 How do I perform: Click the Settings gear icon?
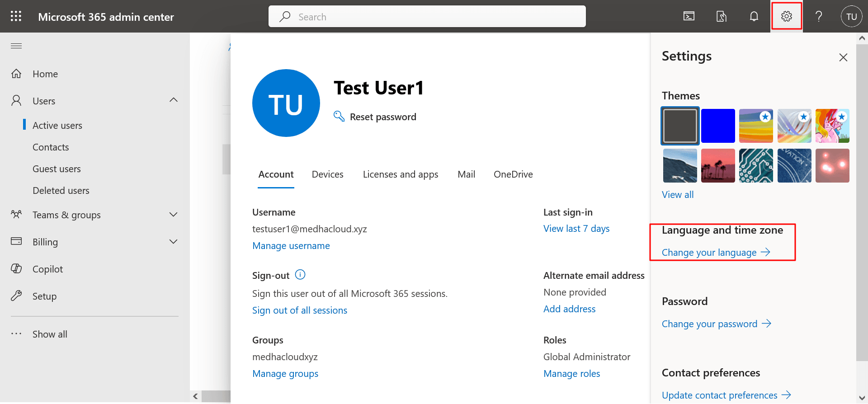(787, 17)
